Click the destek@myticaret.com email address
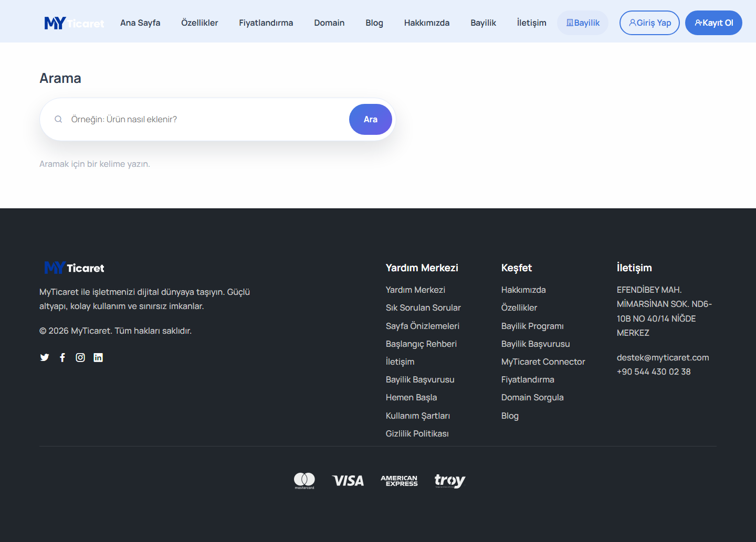The width and height of the screenshot is (756, 542). 663,357
